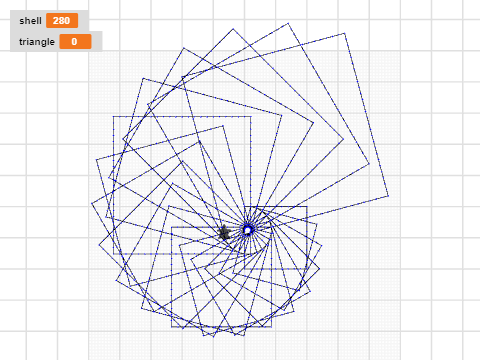The height and width of the screenshot is (360, 480).
Task: Click the bottom-right corner of the medium upright square
Action: click(272, 327)
